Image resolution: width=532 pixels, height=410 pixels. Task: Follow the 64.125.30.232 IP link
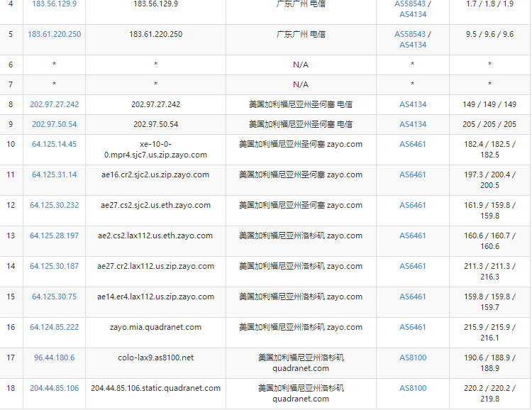pos(55,205)
